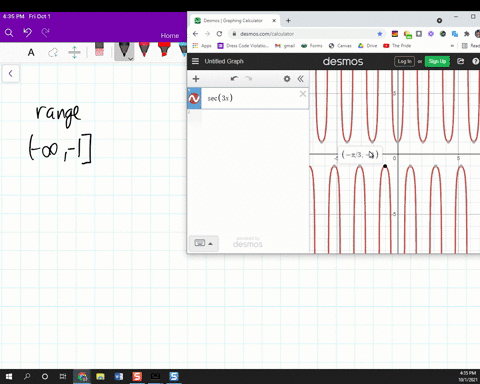Toggle visibility of the sec(3x) graph
The width and height of the screenshot is (480, 384).
194,98
